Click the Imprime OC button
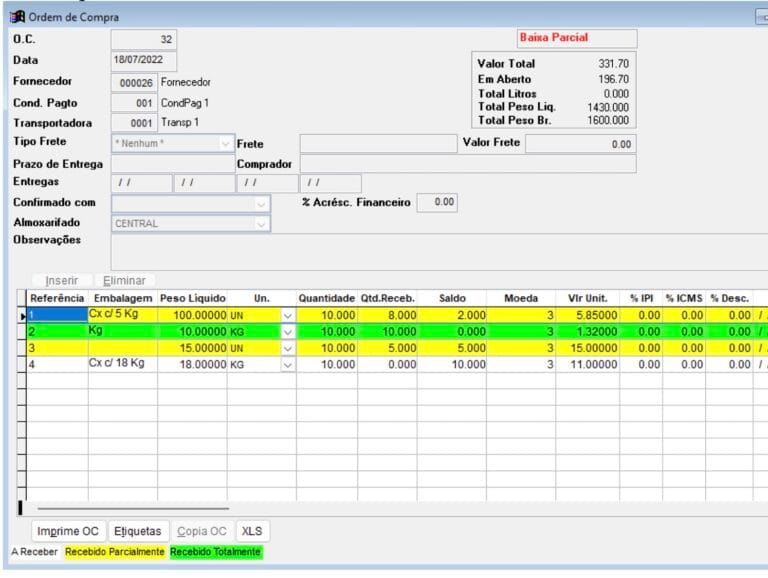Image resolution: width=768 pixels, height=578 pixels. coord(68,531)
